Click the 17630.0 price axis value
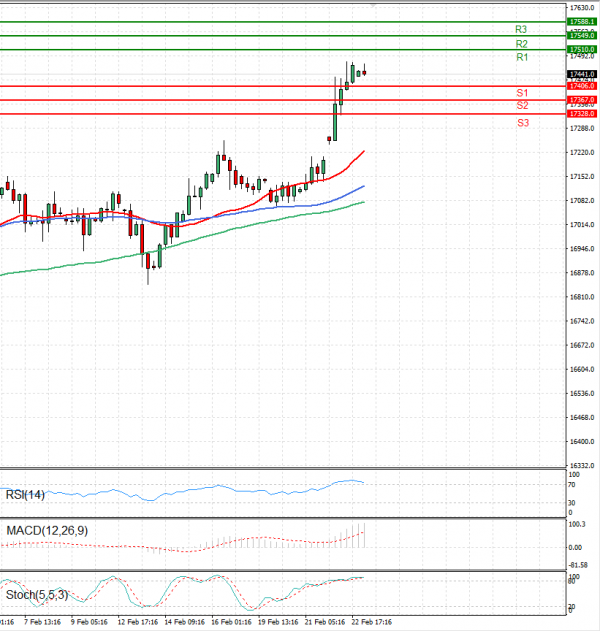600x631 pixels. (582, 8)
